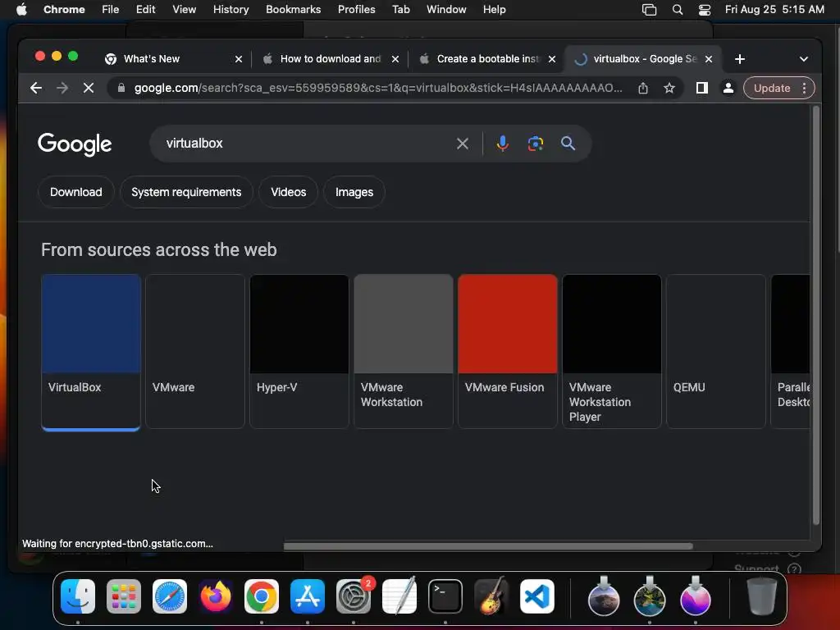Viewport: 840px width, 630px height.
Task: Open the Window menu
Action: click(446, 9)
